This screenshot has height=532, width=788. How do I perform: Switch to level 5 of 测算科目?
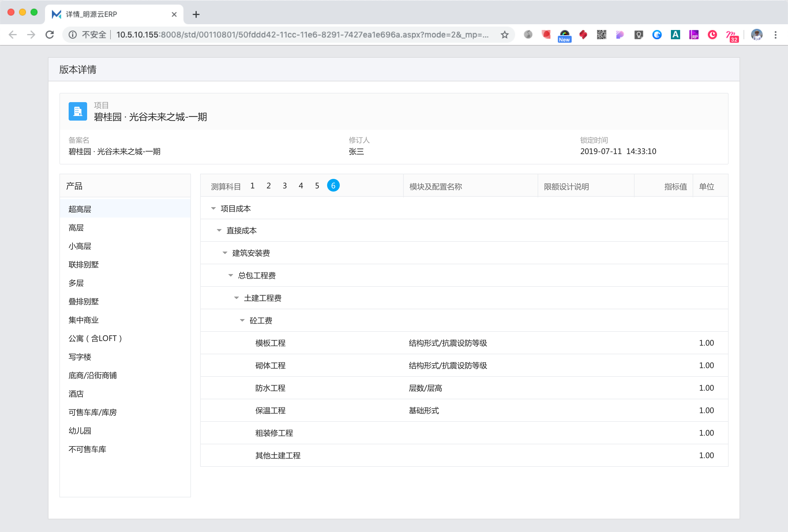pos(317,186)
